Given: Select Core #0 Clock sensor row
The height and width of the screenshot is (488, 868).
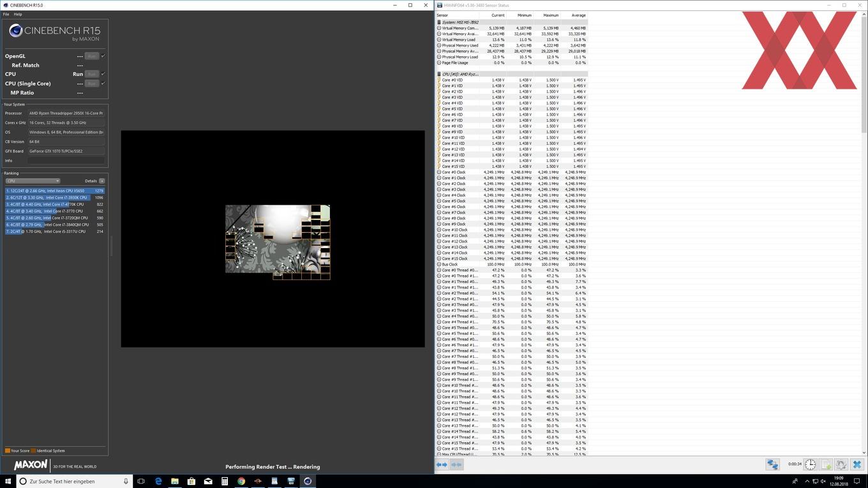Looking at the screenshot, I should click(512, 172).
